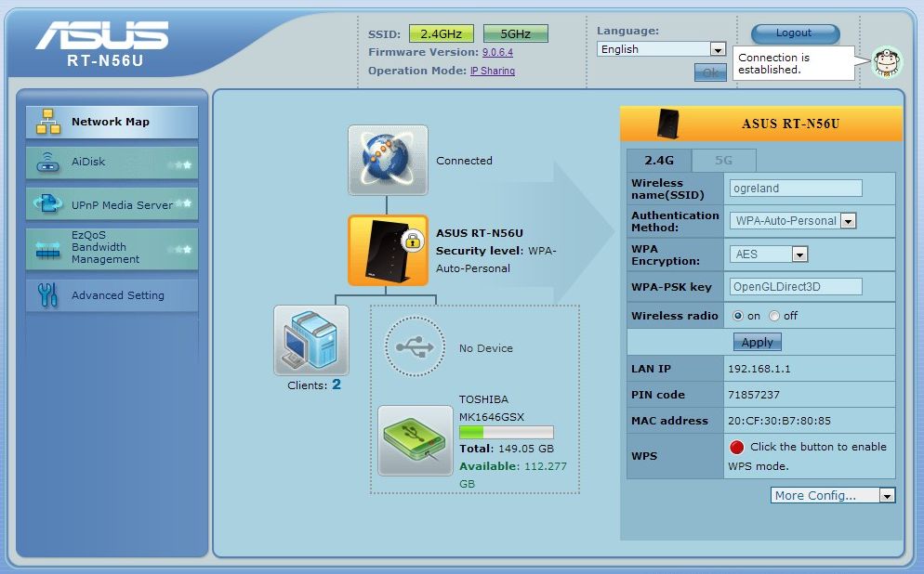Image resolution: width=924 pixels, height=574 pixels.
Task: Turn Wireless radio on
Action: click(738, 316)
